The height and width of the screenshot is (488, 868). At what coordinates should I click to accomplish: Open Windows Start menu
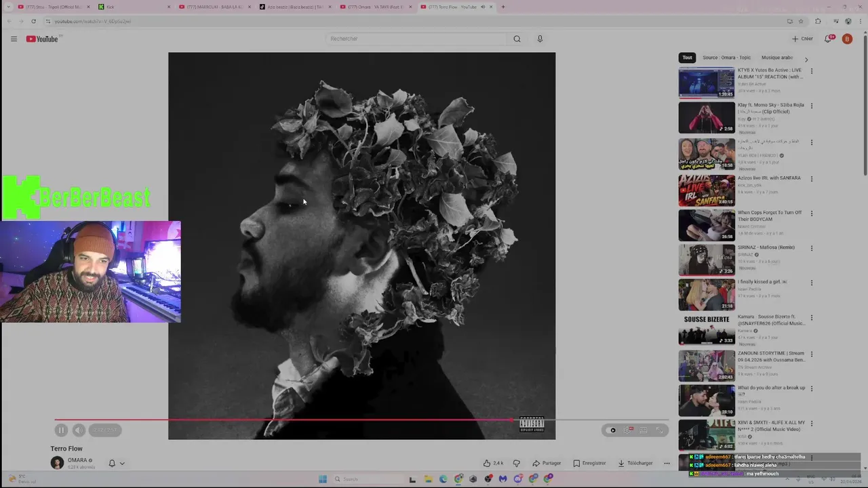[x=323, y=479]
